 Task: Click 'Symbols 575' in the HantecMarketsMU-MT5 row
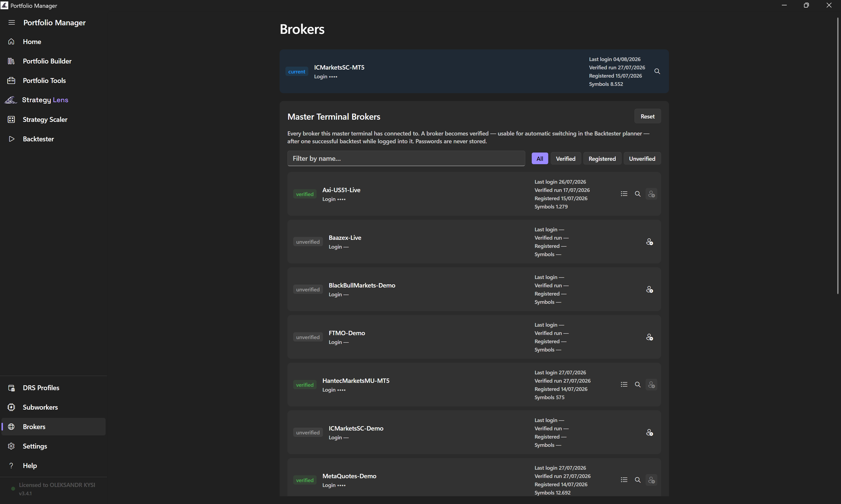click(549, 397)
